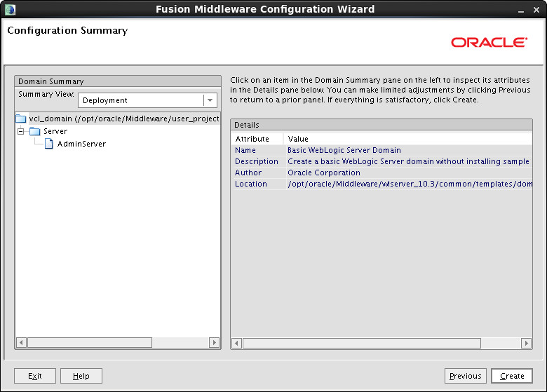Open the Help button

[x=81, y=376]
